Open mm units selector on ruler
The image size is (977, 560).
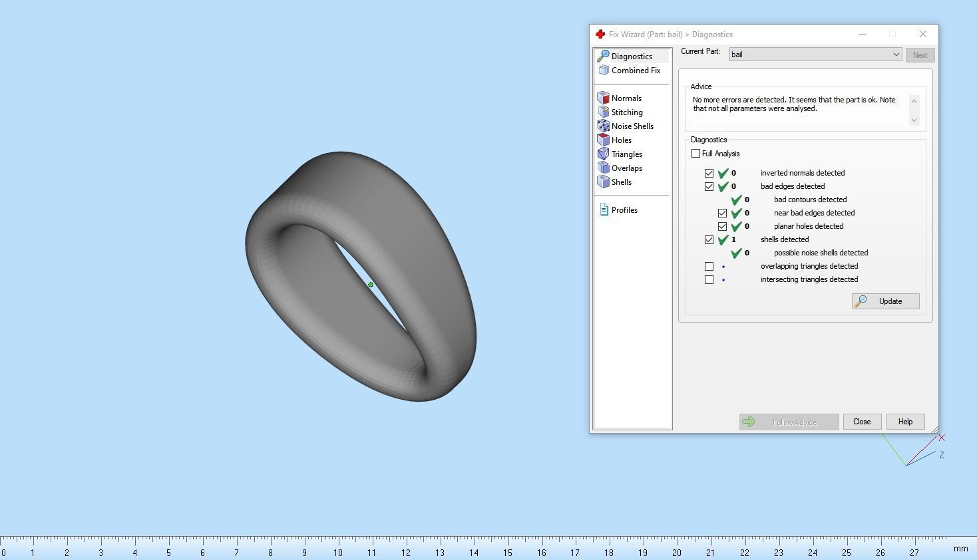pyautogui.click(x=960, y=549)
